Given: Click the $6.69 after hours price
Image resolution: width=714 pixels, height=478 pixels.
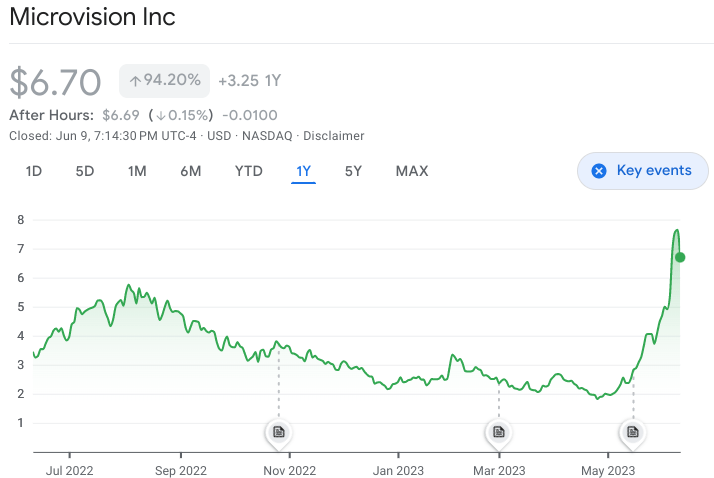Looking at the screenshot, I should pyautogui.click(x=122, y=115).
